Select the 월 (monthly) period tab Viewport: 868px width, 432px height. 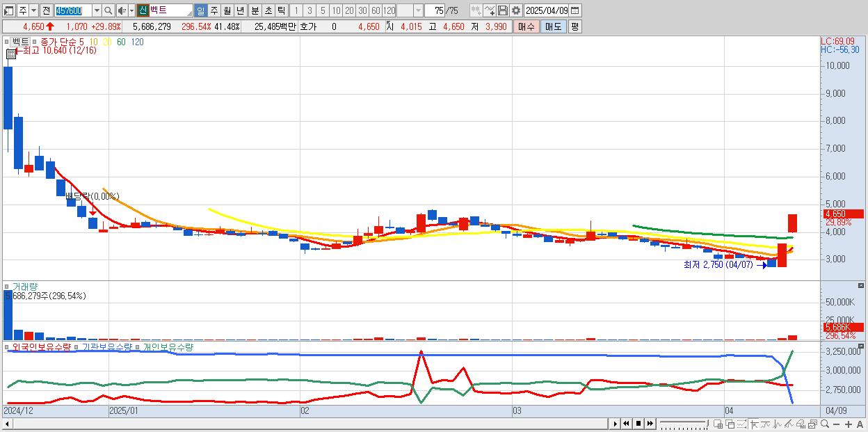coord(227,10)
